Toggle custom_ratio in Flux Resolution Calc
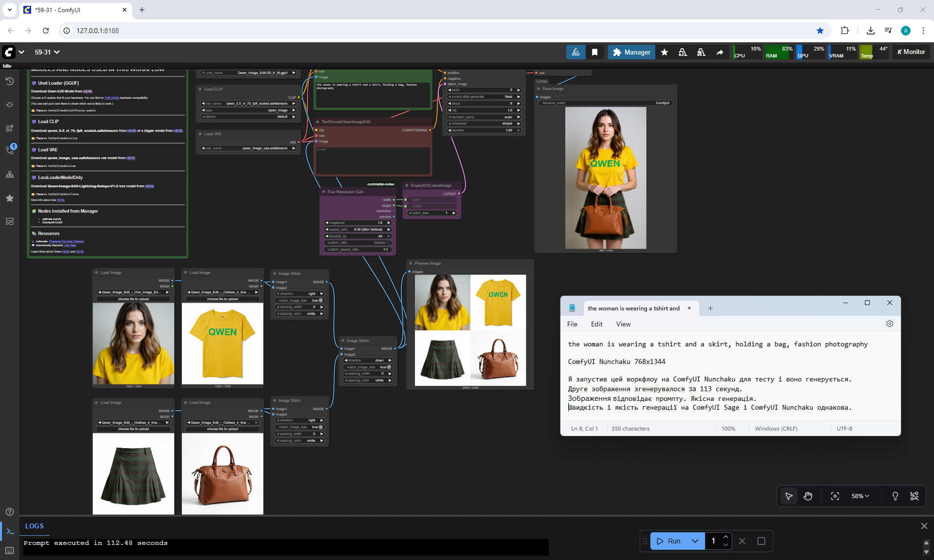The image size is (934, 560). (x=388, y=242)
